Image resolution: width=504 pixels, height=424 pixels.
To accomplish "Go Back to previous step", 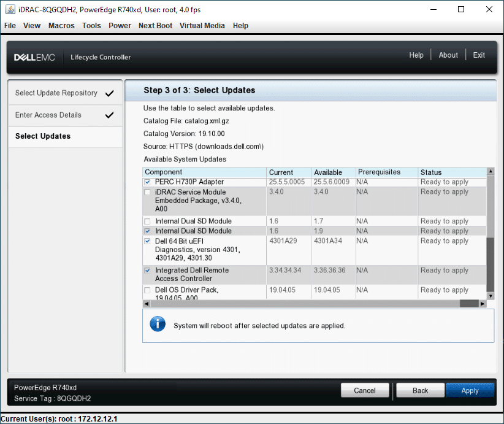I will coord(421,390).
